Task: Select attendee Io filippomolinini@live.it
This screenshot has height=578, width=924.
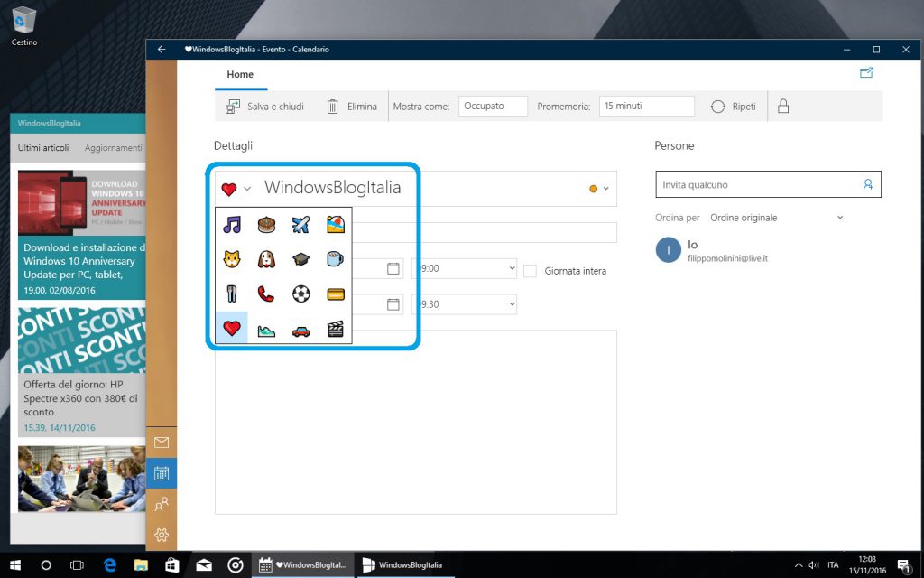Action: click(712, 250)
